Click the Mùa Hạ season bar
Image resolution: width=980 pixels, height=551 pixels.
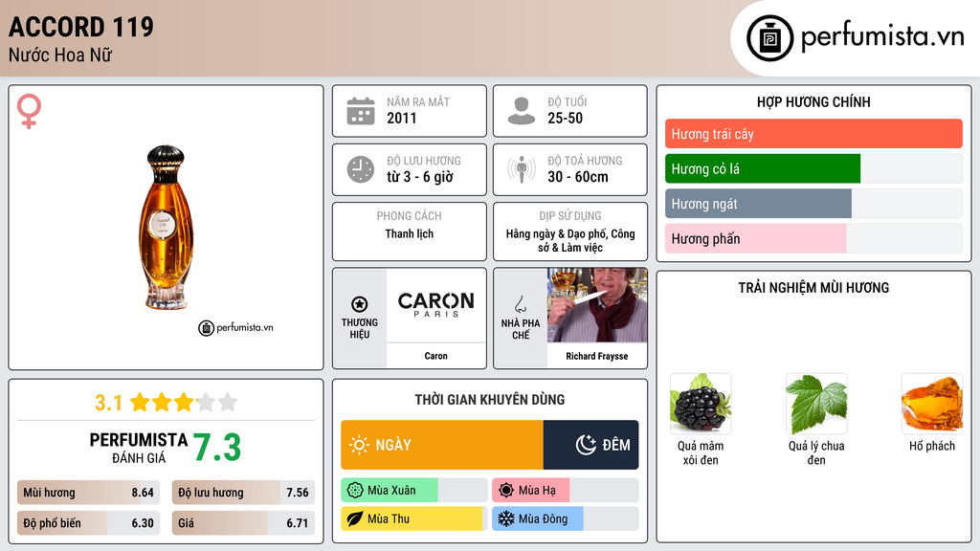point(565,491)
